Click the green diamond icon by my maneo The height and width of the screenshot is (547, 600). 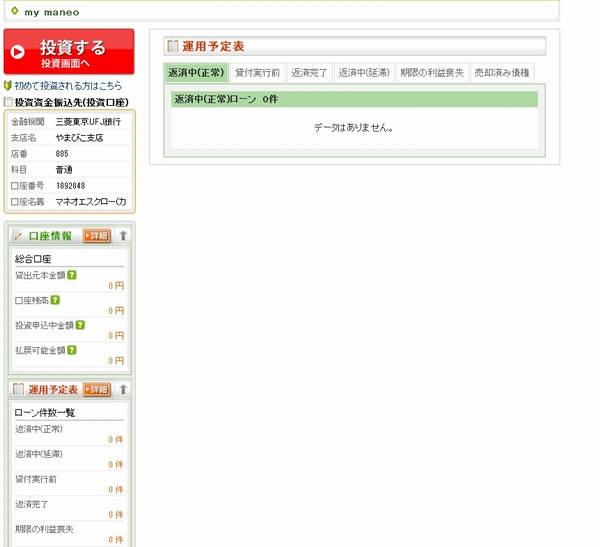pyautogui.click(x=15, y=11)
